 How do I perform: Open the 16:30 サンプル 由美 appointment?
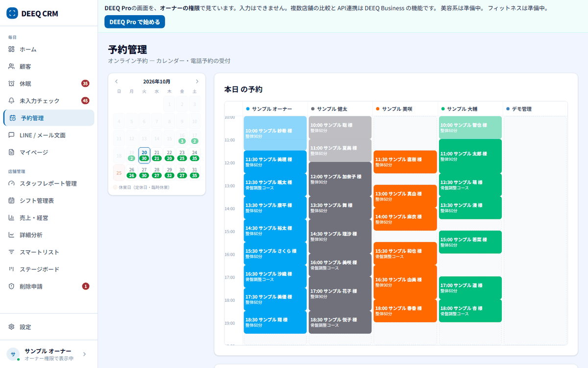[x=405, y=282]
